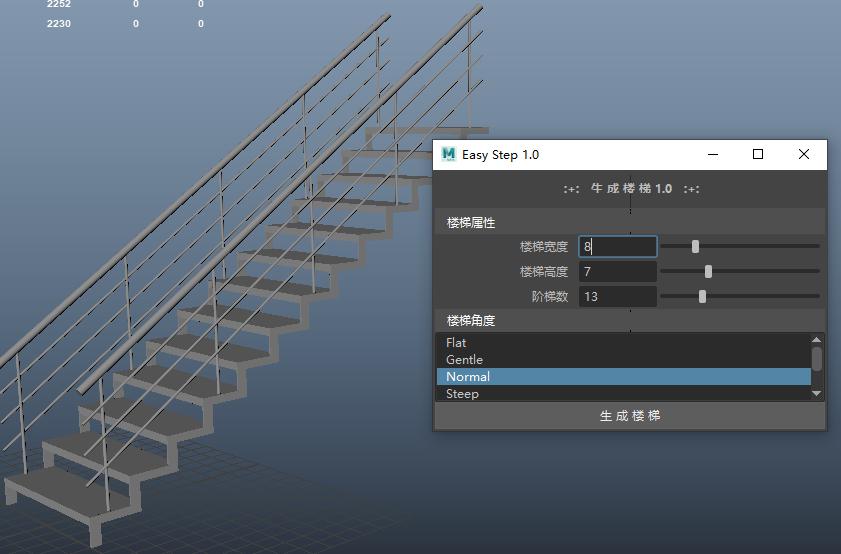Click the 楼梯高度 slider handle
The width and height of the screenshot is (841, 554).
coord(708,271)
